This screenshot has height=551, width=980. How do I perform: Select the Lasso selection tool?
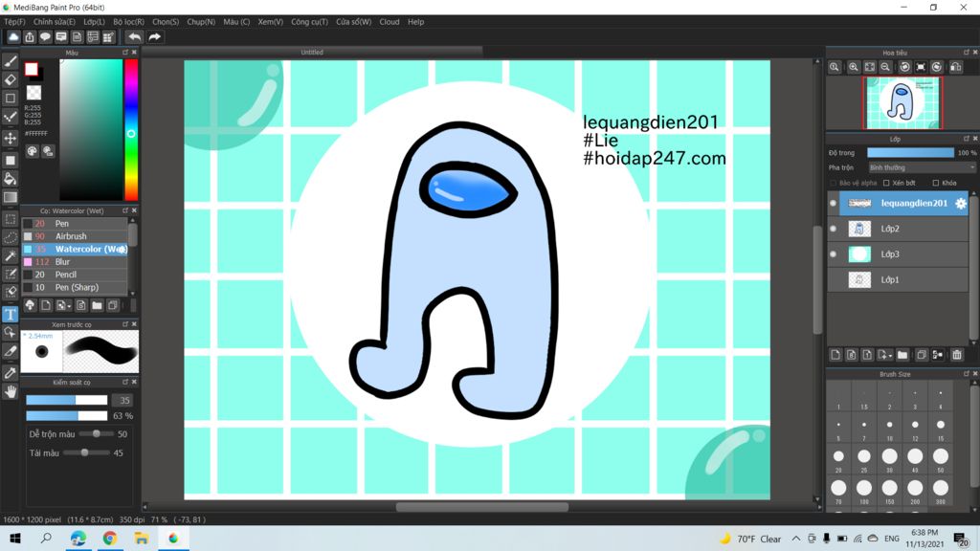point(10,237)
